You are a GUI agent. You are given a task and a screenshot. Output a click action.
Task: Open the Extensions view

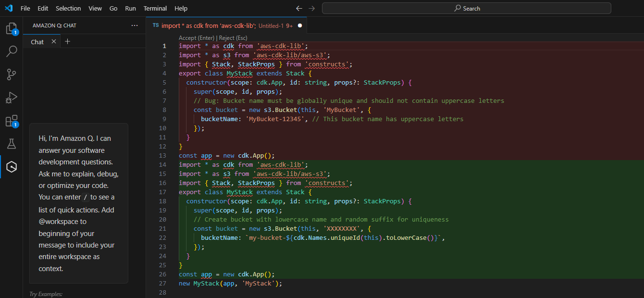pyautogui.click(x=11, y=121)
